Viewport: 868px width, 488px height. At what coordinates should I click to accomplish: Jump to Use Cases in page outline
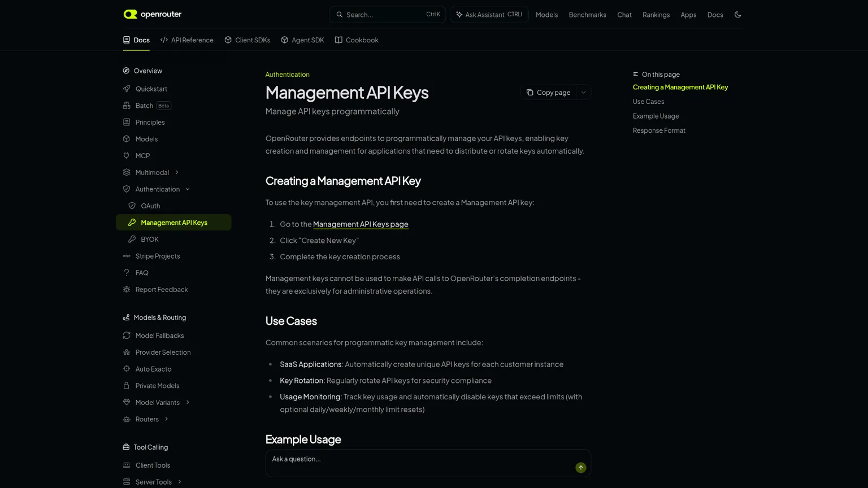pyautogui.click(x=648, y=102)
